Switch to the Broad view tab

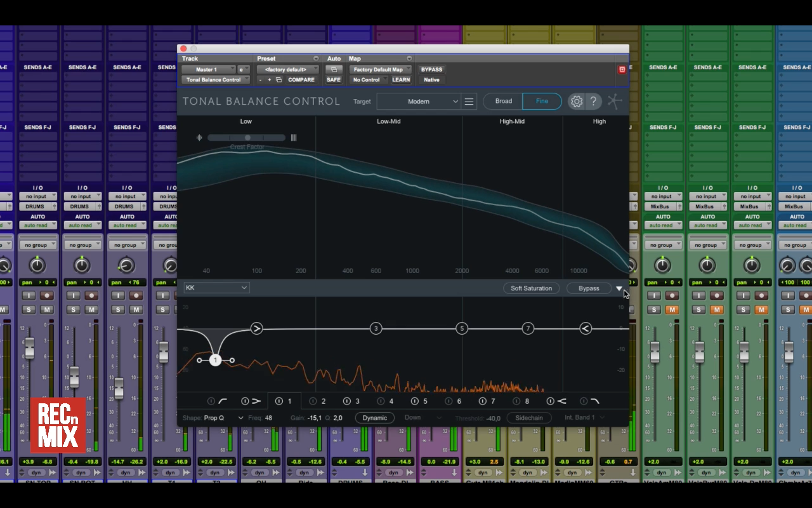(x=503, y=102)
